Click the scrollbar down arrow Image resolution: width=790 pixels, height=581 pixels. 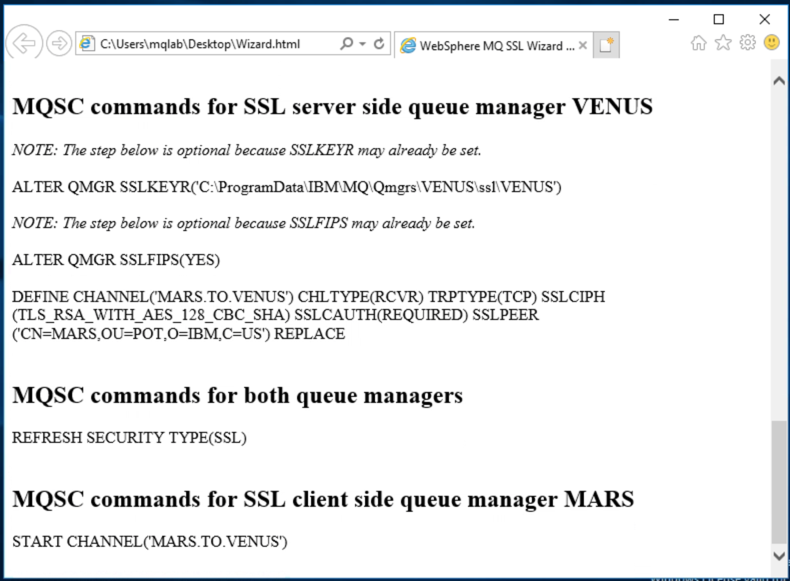point(779,556)
